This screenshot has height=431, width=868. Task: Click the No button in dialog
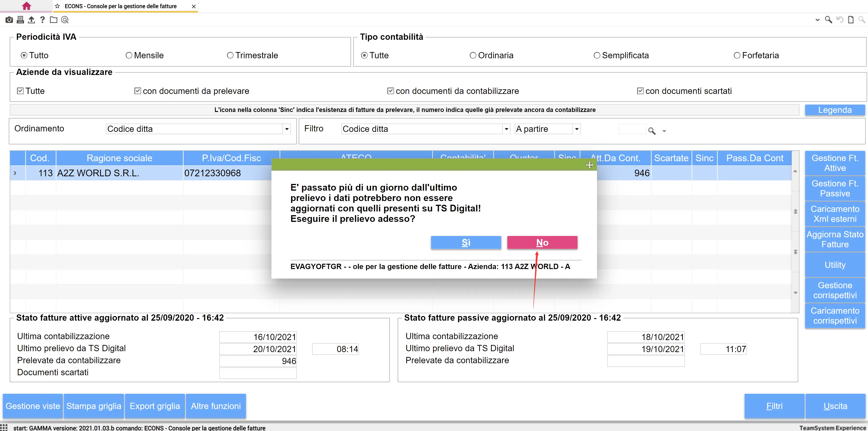click(542, 242)
